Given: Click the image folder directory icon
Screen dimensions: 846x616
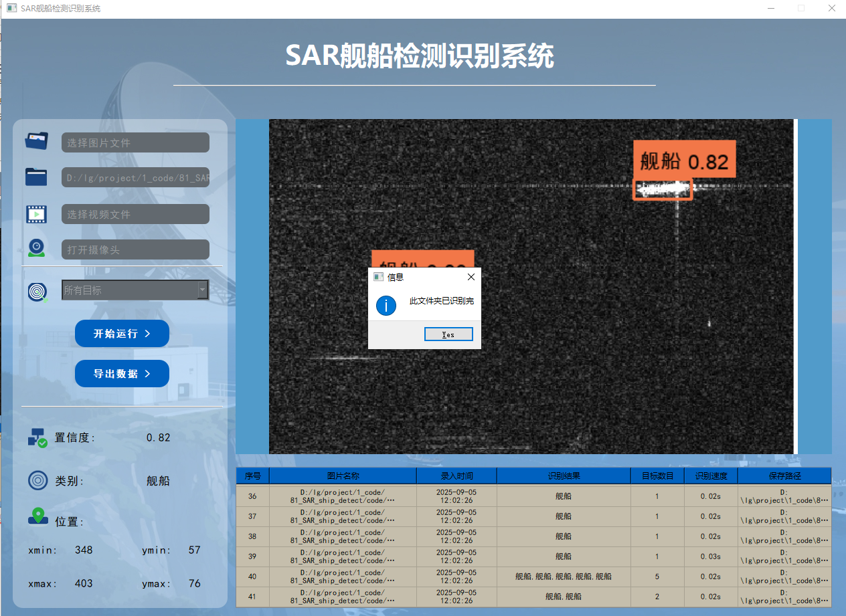Looking at the screenshot, I should [x=37, y=177].
